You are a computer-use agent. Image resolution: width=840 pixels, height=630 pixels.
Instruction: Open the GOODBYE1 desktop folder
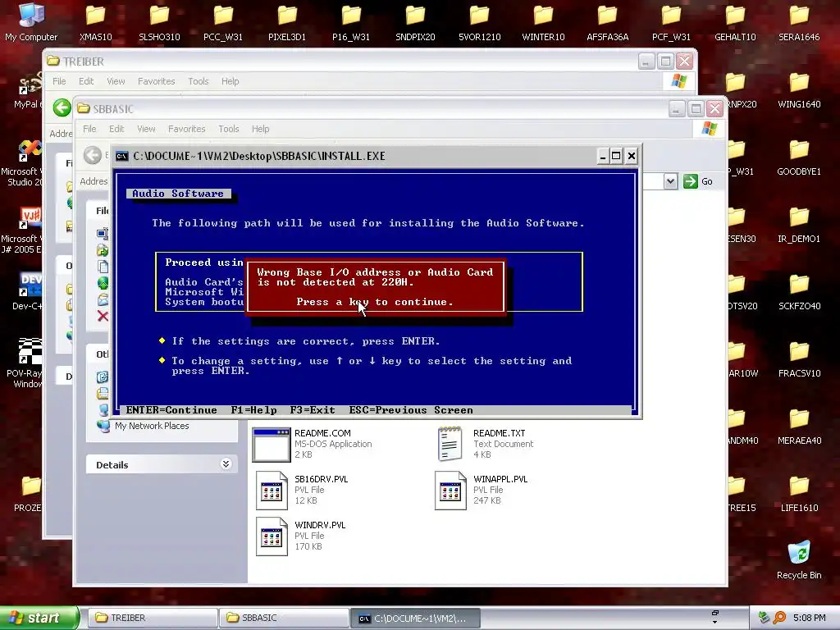coord(799,157)
